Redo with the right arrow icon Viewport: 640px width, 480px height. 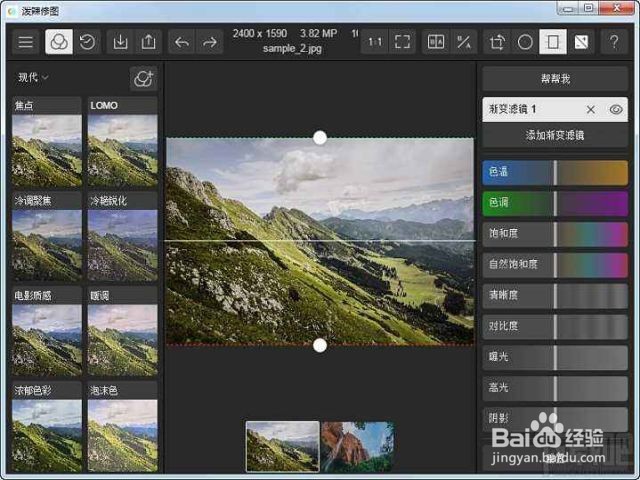(210, 42)
